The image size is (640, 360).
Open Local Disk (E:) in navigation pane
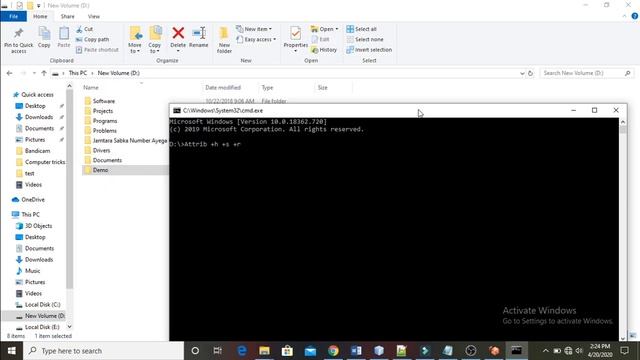pyautogui.click(x=42, y=327)
